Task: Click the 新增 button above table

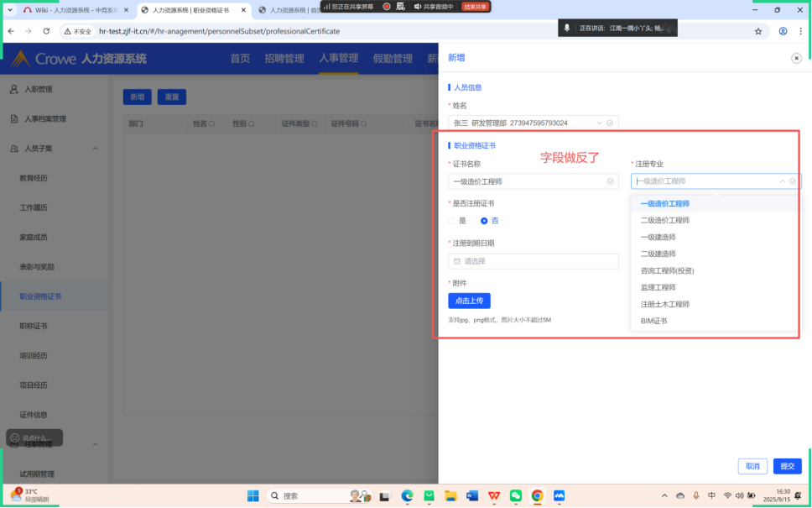Action: point(138,97)
